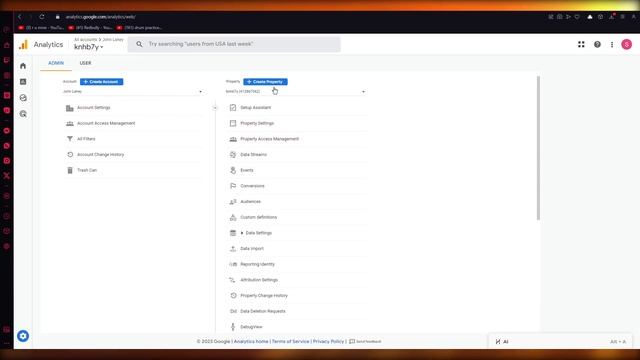The height and width of the screenshot is (360, 640).
Task: Collapse the account column arrow toggle
Action: 215,108
